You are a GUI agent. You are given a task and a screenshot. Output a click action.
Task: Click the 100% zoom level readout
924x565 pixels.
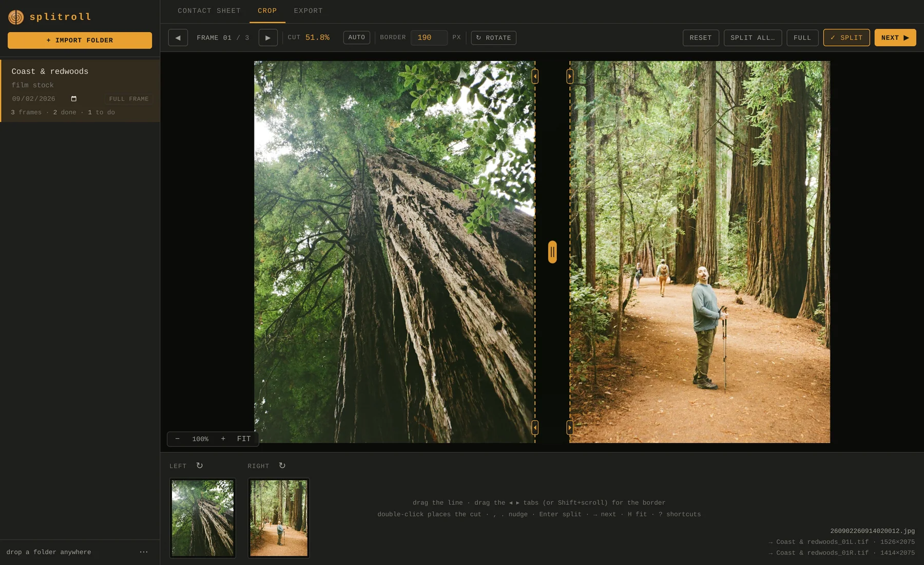pos(200,439)
